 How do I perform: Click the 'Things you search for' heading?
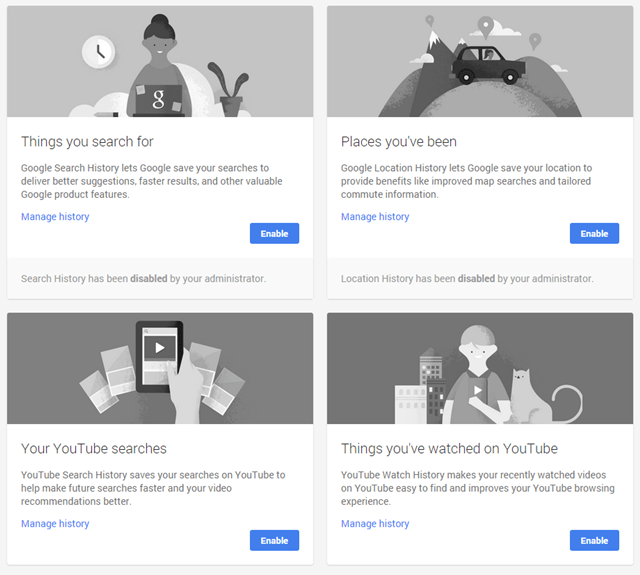[87, 142]
